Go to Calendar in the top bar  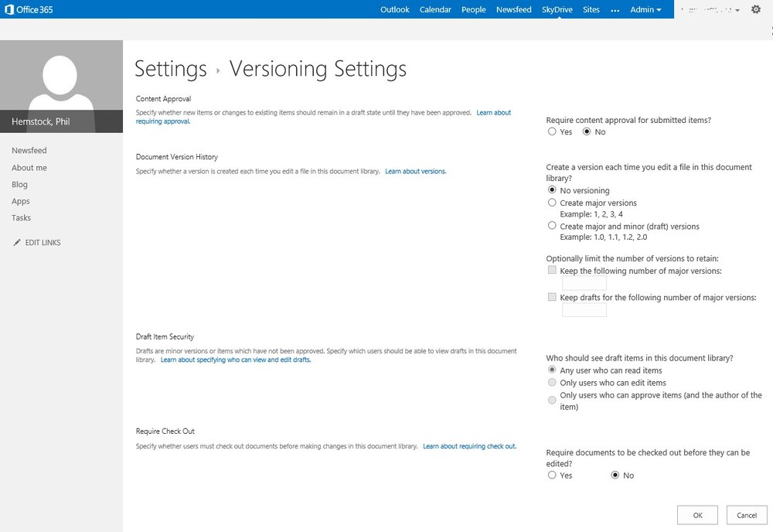435,9
